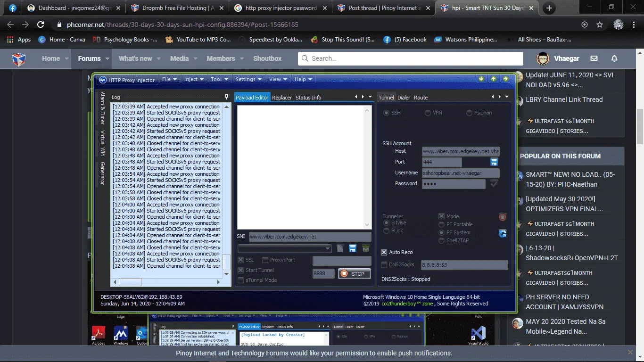This screenshot has width=644, height=362.
Task: Click the add-to-Chrome plus circle icon in address bar
Action: (x=585, y=25)
